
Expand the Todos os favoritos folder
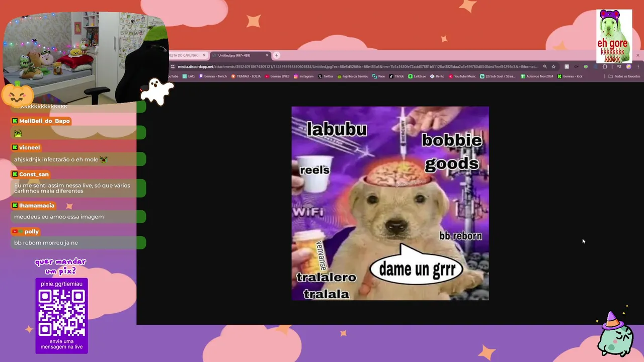[x=624, y=76]
